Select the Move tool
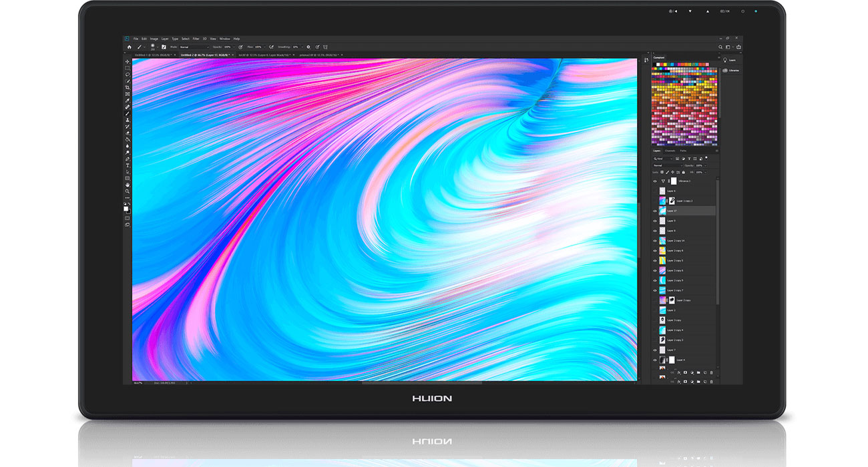Viewport: 868px width, 467px height. [x=127, y=61]
